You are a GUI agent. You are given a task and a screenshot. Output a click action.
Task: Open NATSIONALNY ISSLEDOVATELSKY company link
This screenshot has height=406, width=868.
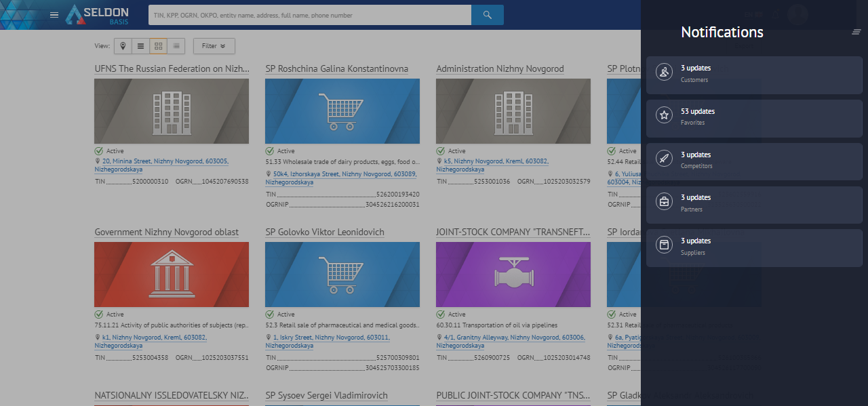(x=172, y=396)
